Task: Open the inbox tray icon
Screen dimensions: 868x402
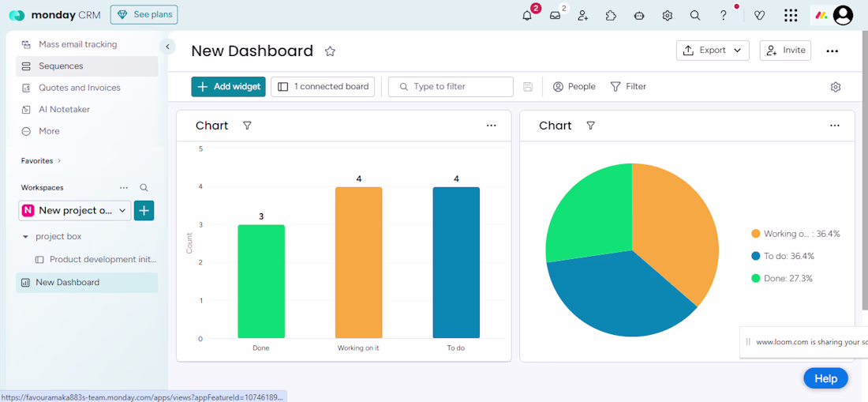Action: 555,16
